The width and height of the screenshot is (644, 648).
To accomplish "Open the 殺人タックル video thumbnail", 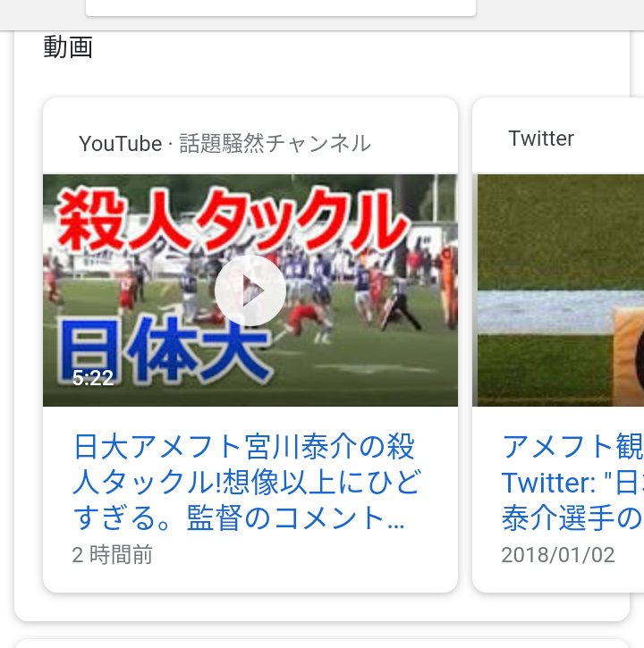I will [250, 290].
